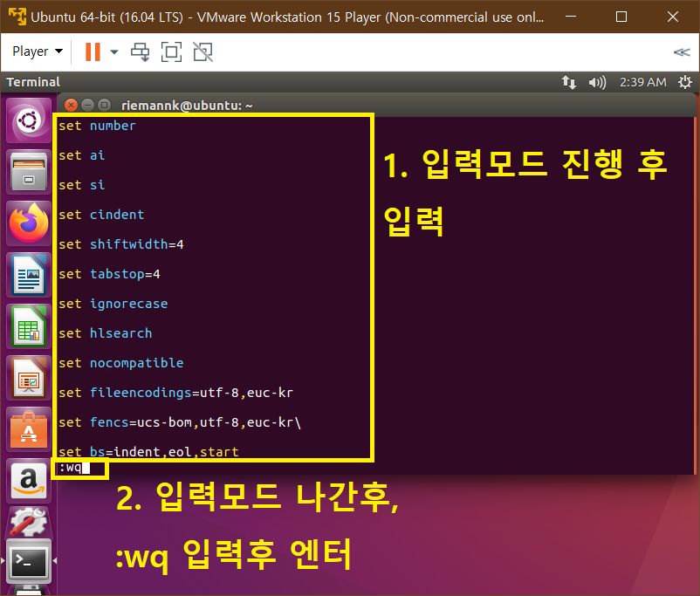Open Ubuntu Dash search
This screenshot has width=700, height=596.
click(29, 121)
